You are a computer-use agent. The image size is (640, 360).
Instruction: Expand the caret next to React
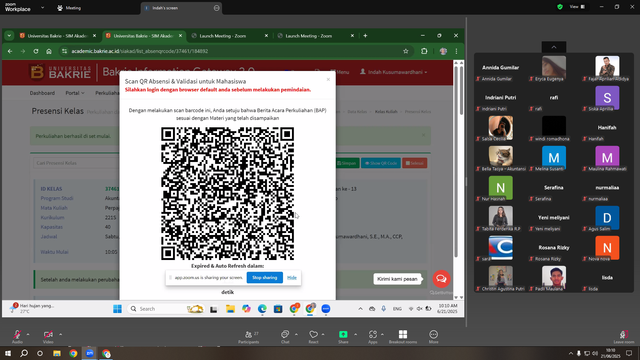pyautogui.click(x=323, y=334)
